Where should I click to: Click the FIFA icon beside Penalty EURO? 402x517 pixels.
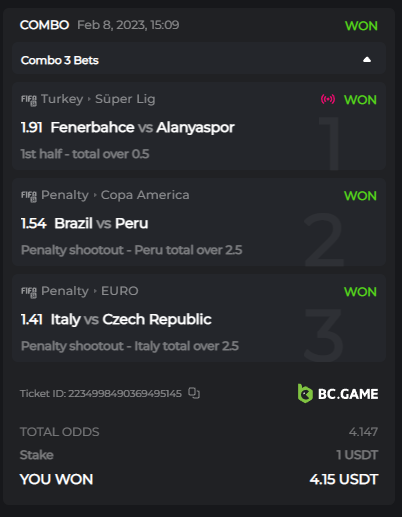click(29, 292)
